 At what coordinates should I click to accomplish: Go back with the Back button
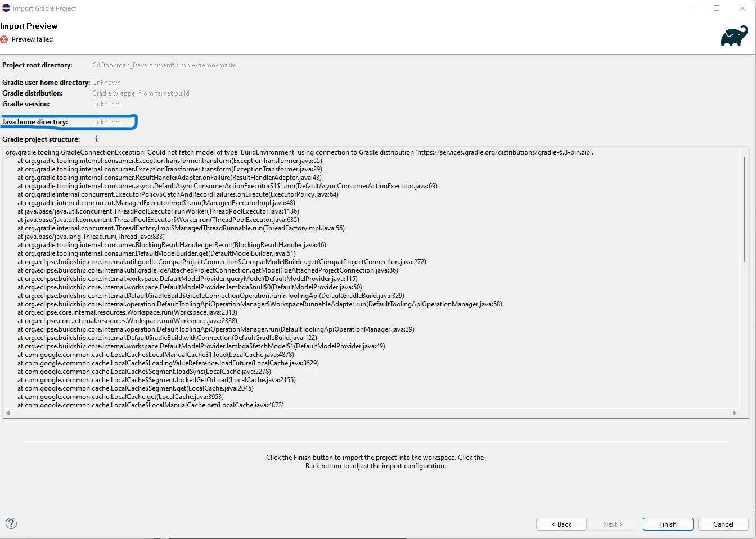pyautogui.click(x=561, y=524)
